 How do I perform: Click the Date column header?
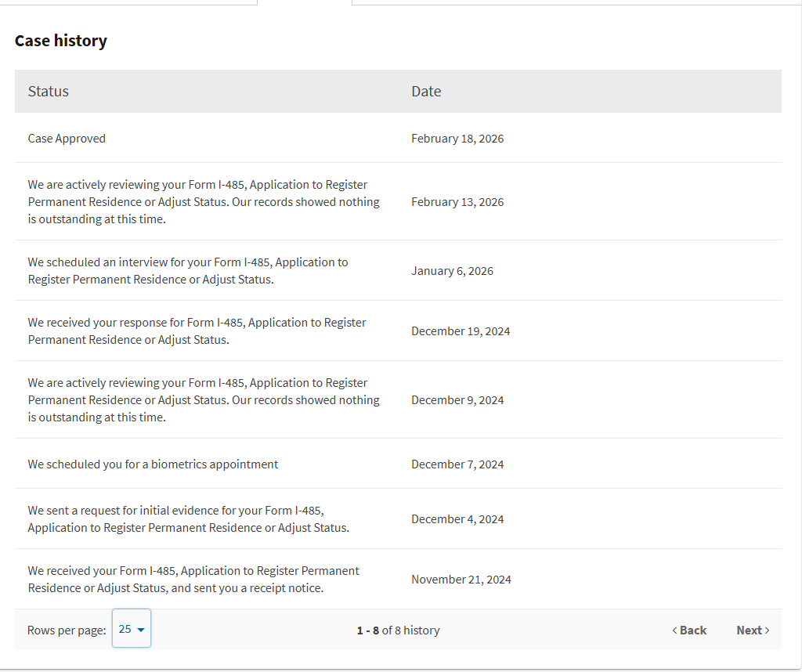point(426,92)
